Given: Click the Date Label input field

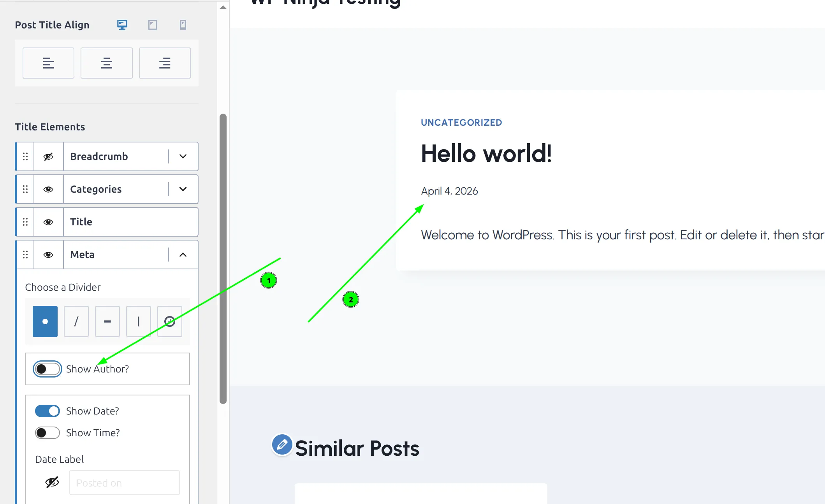Looking at the screenshot, I should click(124, 483).
